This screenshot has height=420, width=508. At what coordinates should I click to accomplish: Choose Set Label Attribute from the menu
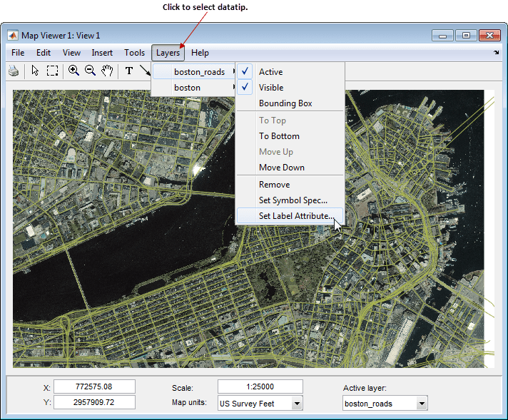coord(295,216)
